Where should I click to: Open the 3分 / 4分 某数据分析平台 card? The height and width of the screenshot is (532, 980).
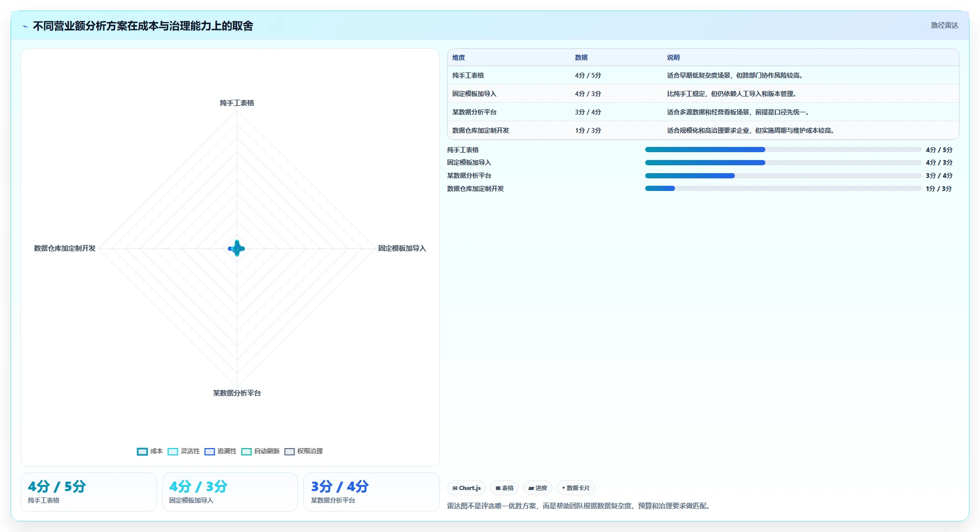tap(372, 492)
